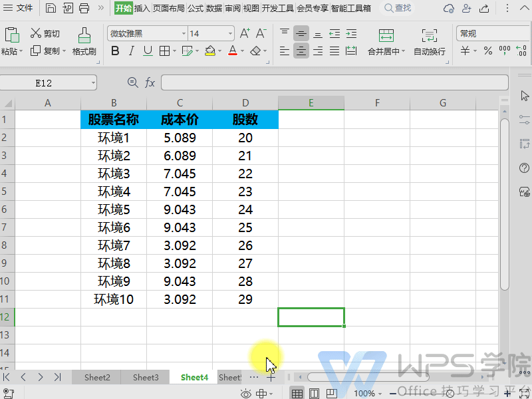The height and width of the screenshot is (399, 532).
Task: Click the Increase Font Size A+ icon
Action: (x=244, y=33)
